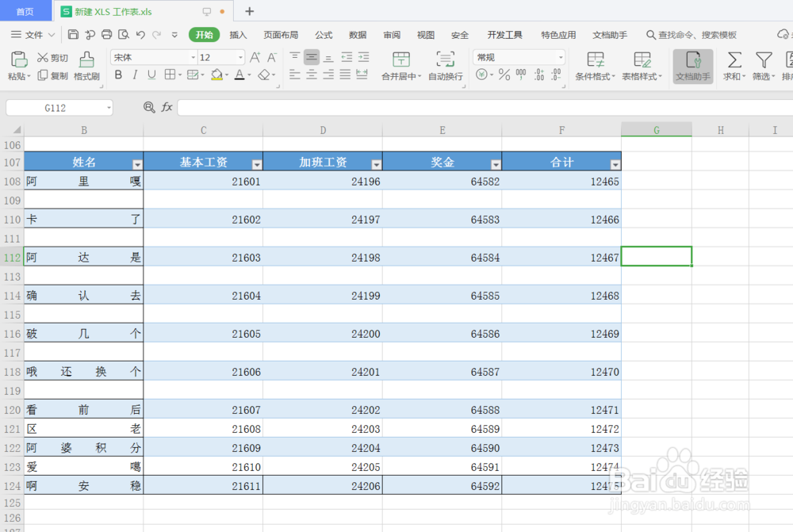Click 合并居中 merge button
The height and width of the screenshot is (532, 793).
click(401, 67)
